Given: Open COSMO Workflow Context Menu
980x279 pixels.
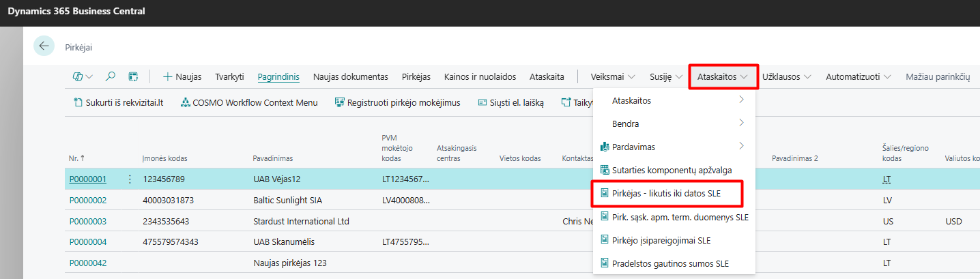Looking at the screenshot, I should [x=249, y=102].
